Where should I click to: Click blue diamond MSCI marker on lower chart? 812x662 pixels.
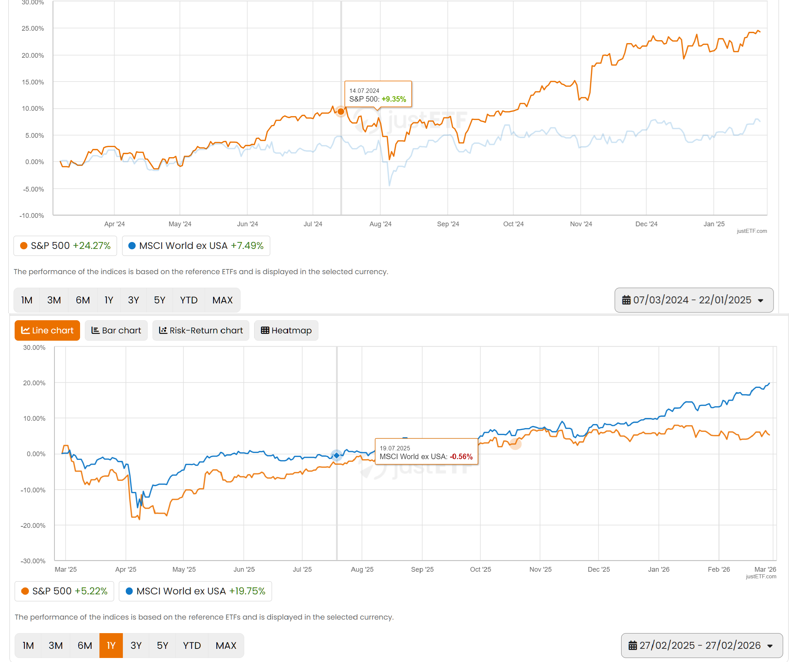click(336, 455)
